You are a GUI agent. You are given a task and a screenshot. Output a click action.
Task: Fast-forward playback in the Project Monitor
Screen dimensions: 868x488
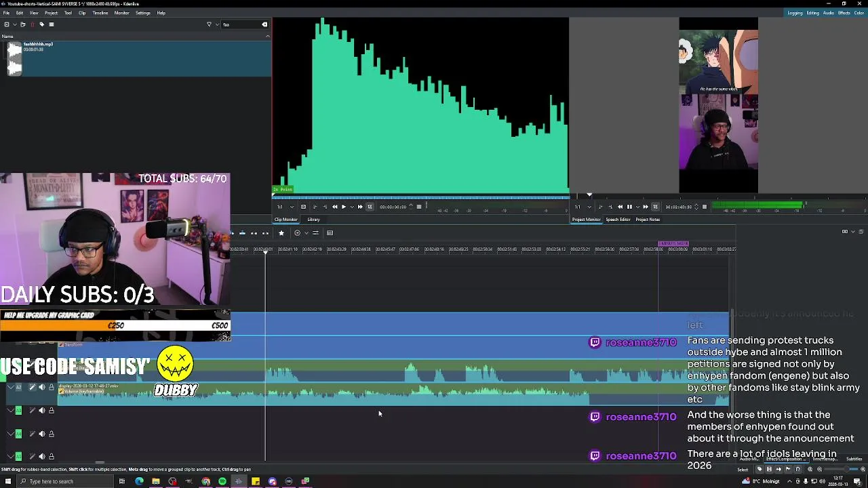coord(646,207)
